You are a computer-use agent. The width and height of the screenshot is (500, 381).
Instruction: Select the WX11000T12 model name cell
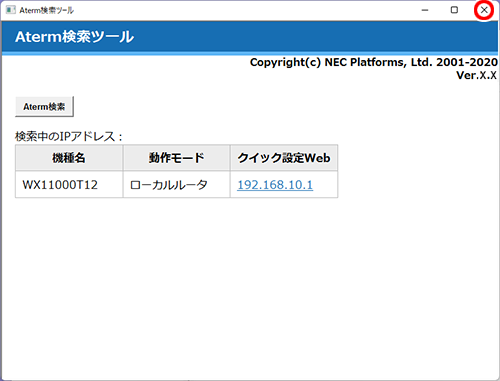pos(69,185)
